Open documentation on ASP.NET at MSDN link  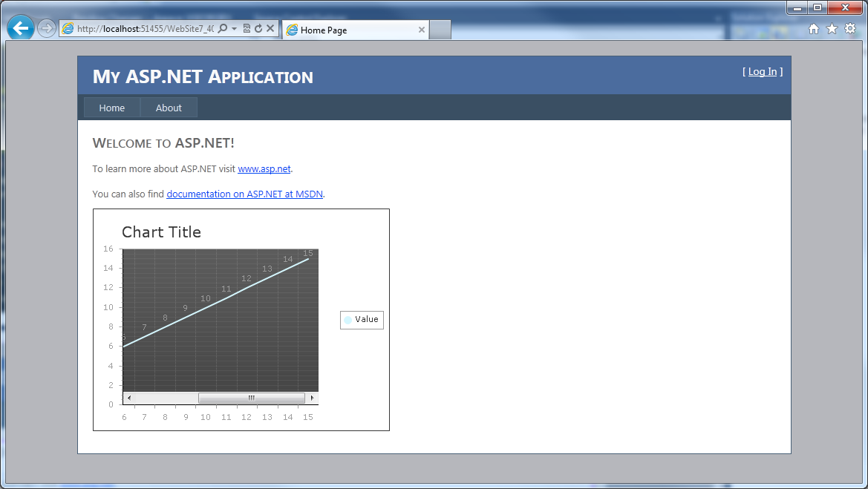[x=245, y=194]
